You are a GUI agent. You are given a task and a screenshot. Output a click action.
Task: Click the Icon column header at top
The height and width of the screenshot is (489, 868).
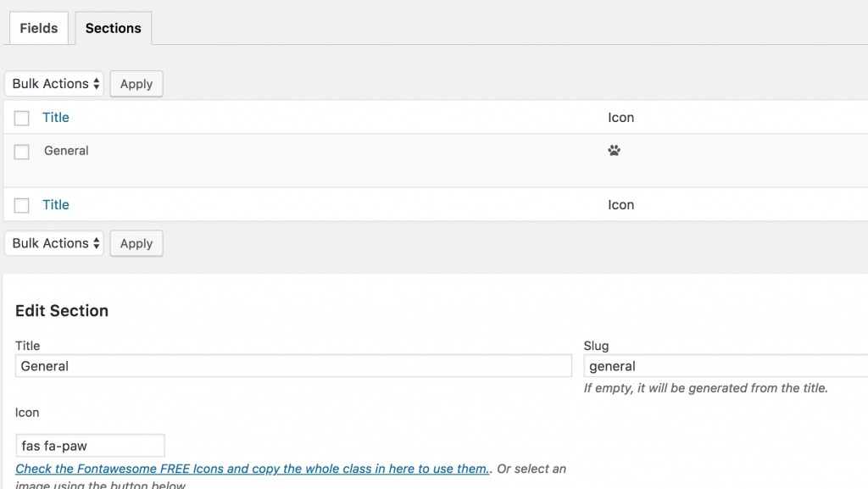point(621,117)
